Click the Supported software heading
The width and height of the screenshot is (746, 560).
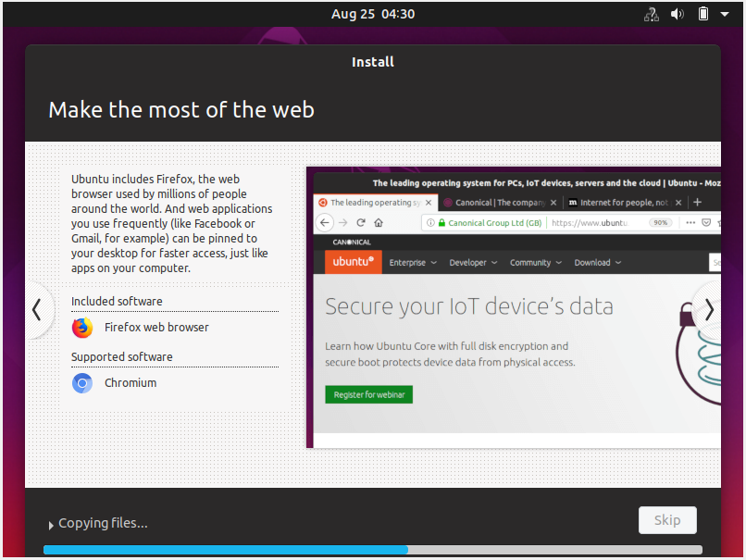[x=122, y=357]
